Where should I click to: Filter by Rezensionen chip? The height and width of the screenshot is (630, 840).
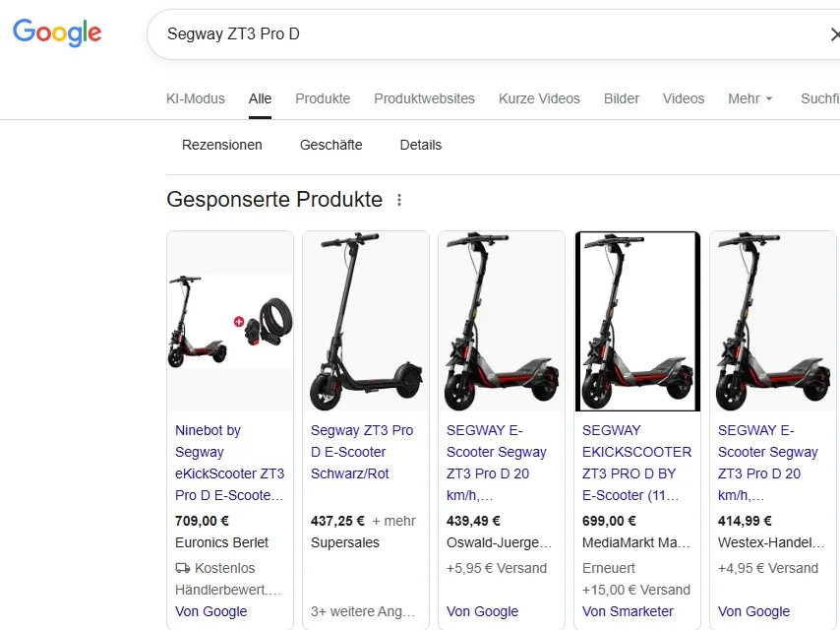pyautogui.click(x=222, y=145)
